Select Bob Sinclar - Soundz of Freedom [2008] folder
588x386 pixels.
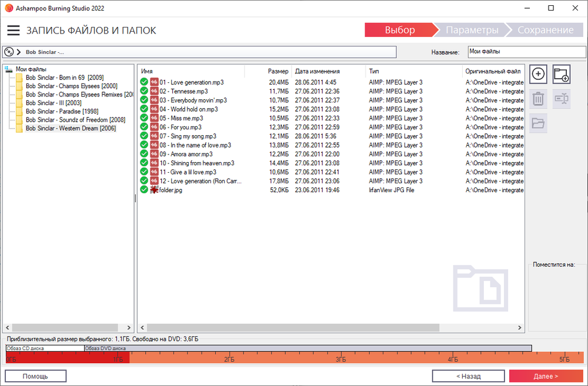[75, 119]
